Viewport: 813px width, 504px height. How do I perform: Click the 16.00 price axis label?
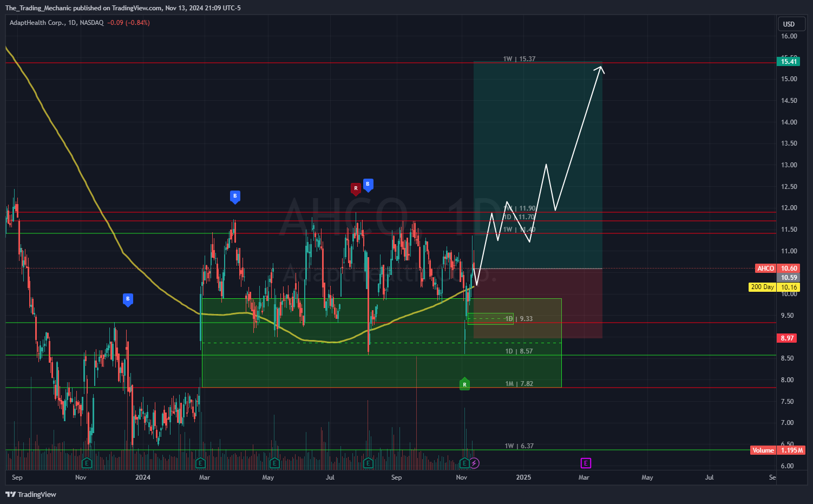(x=789, y=36)
